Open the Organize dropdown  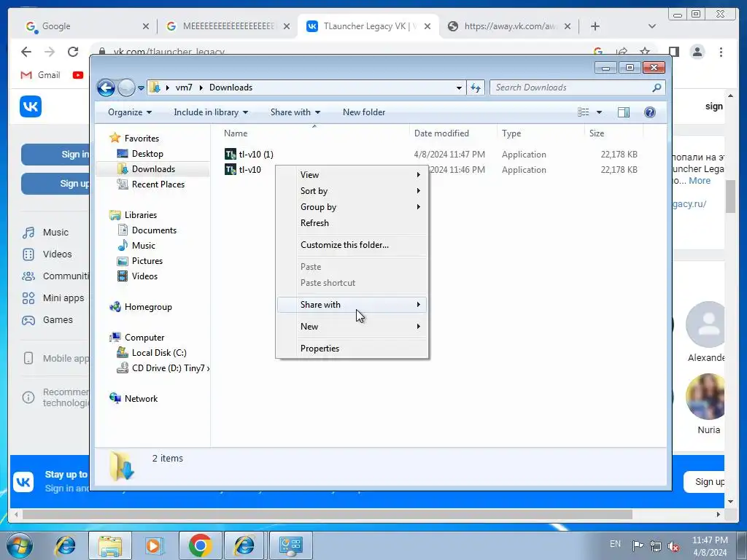[x=130, y=112]
